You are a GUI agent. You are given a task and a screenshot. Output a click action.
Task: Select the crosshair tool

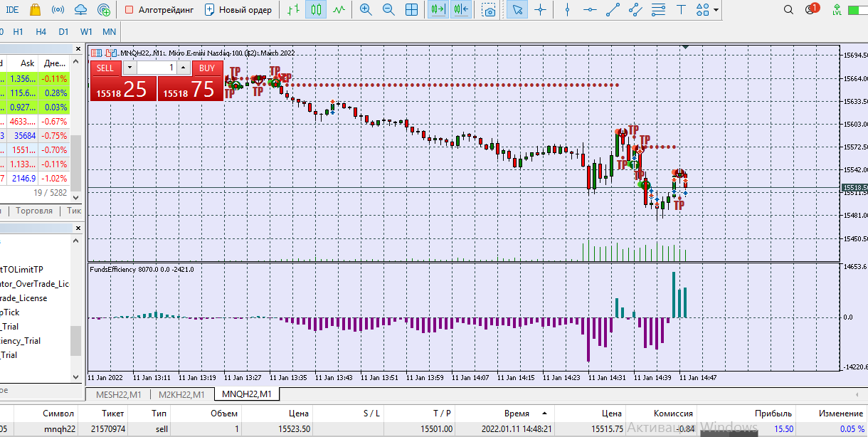pyautogui.click(x=541, y=10)
